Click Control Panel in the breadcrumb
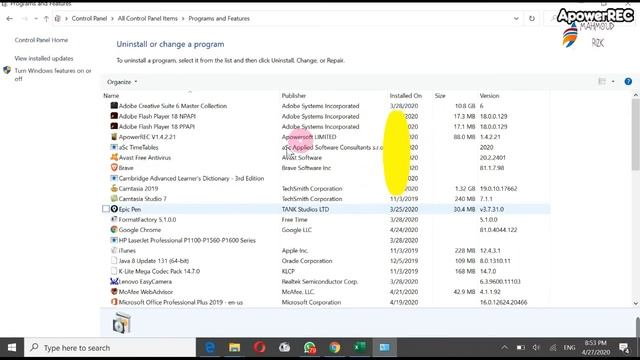The image size is (640, 360). [x=89, y=18]
